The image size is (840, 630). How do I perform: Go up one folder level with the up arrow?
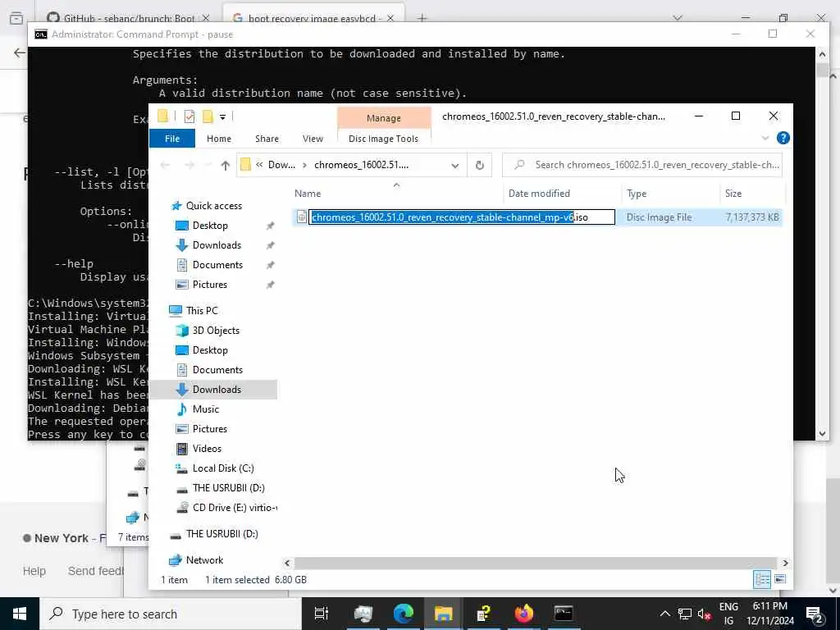225,165
